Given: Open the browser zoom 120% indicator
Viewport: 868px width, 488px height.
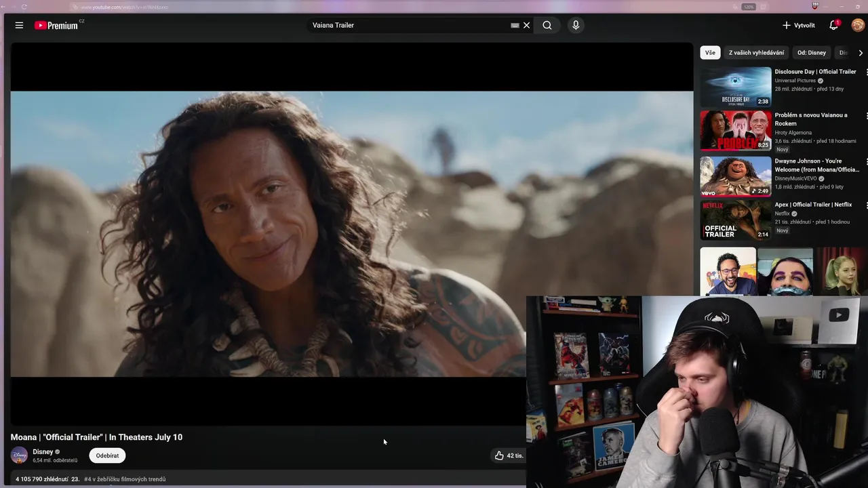Looking at the screenshot, I should tap(749, 7).
